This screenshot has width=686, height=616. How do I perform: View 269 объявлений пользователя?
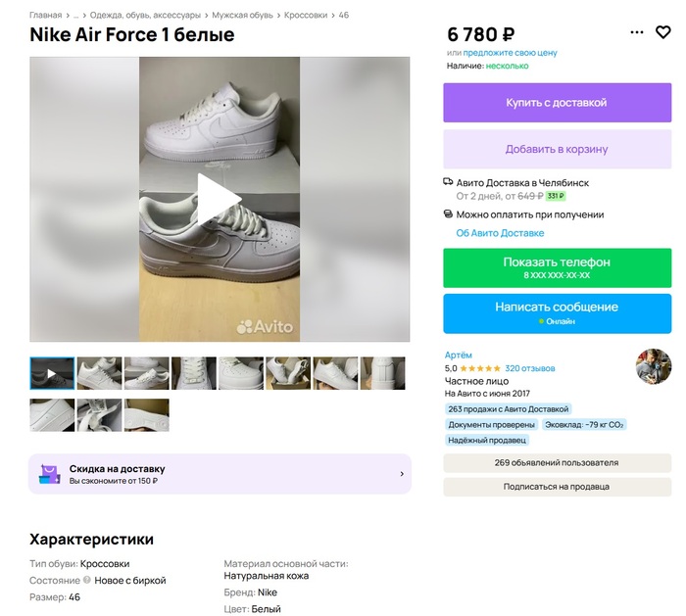click(x=557, y=462)
